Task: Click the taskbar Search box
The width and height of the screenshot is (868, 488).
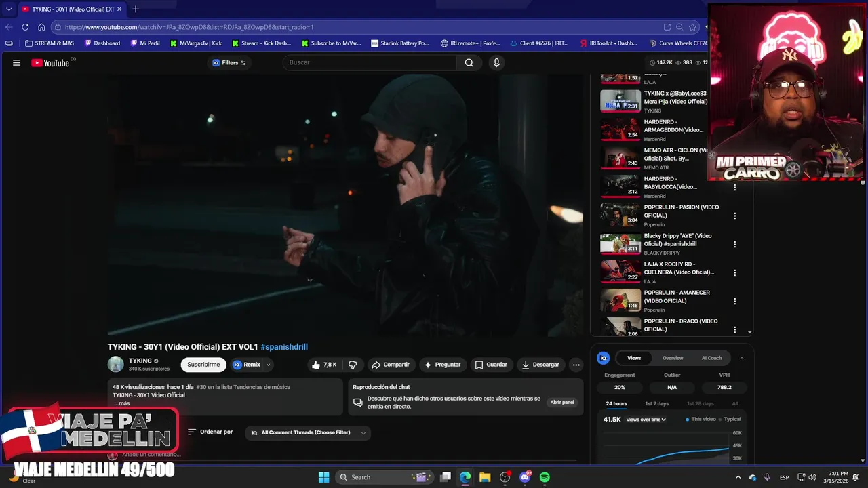Action: [x=386, y=477]
